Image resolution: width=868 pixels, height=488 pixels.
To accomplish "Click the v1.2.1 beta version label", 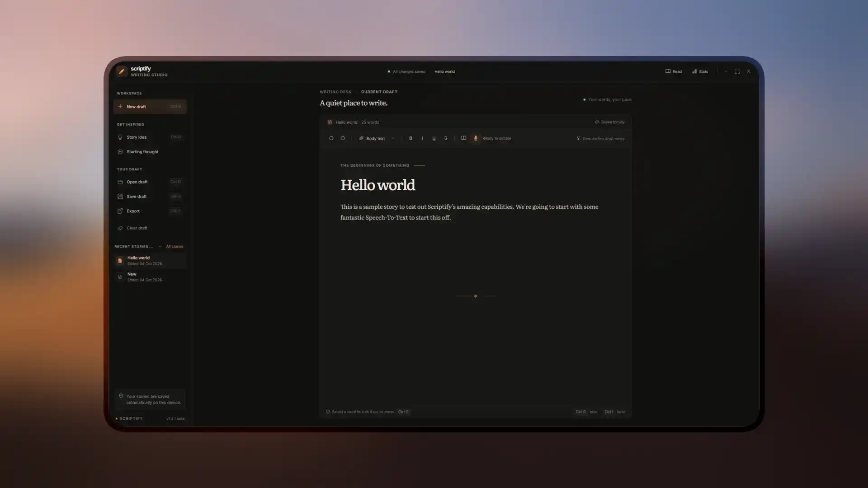I will (175, 419).
